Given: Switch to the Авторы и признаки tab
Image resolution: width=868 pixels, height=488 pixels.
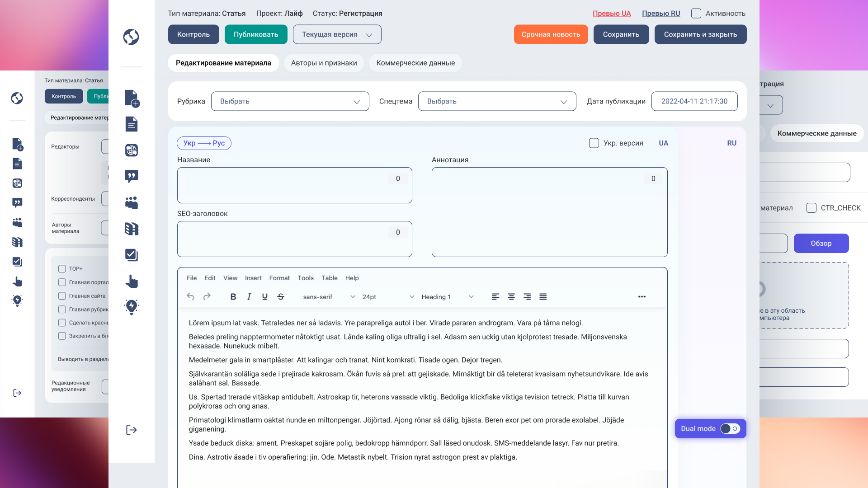Looking at the screenshot, I should coord(324,63).
